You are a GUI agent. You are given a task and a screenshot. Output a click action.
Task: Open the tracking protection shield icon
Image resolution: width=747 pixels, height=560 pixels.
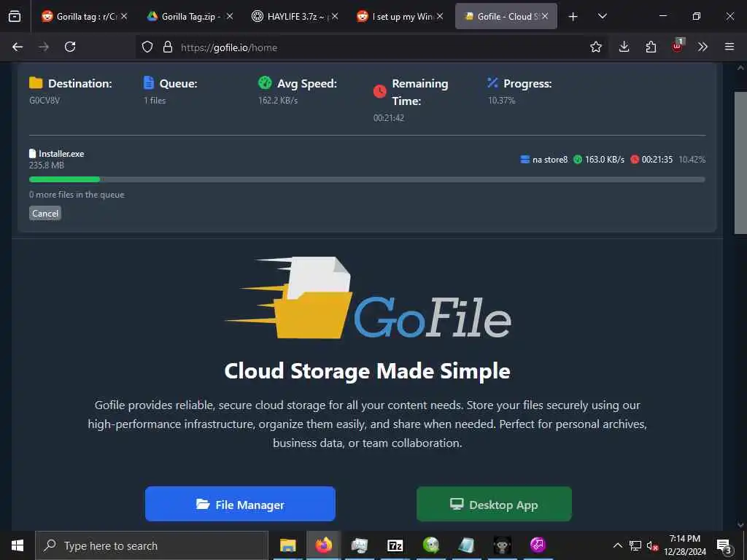coord(147,47)
